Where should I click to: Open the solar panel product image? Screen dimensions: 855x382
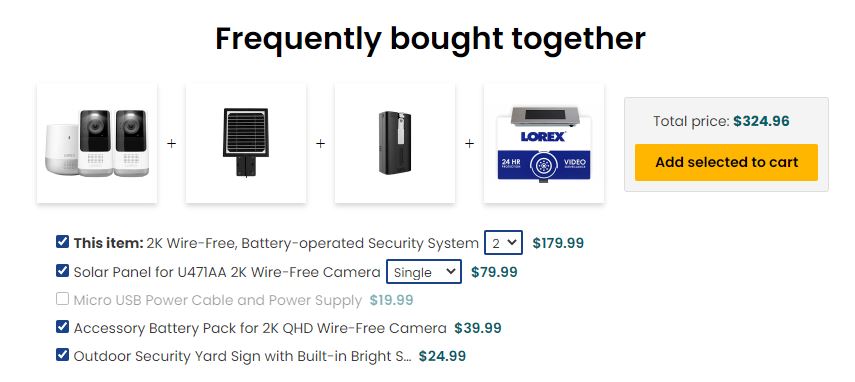pyautogui.click(x=246, y=143)
